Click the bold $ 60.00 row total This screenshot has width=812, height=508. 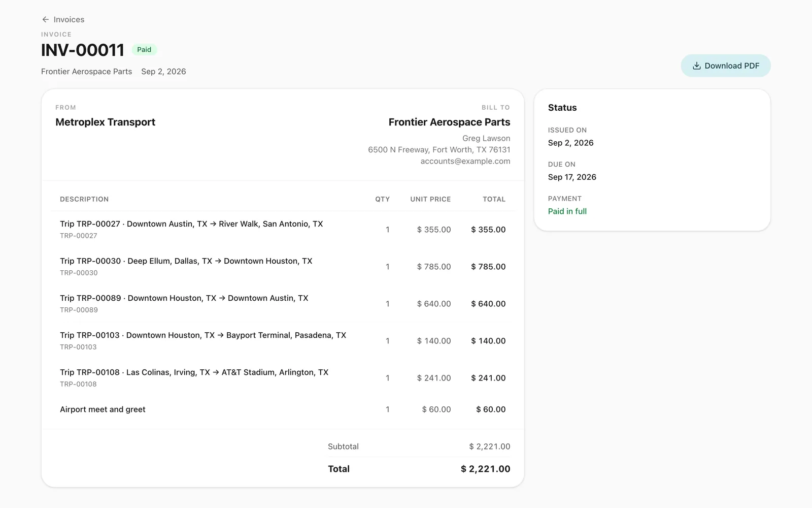491,409
